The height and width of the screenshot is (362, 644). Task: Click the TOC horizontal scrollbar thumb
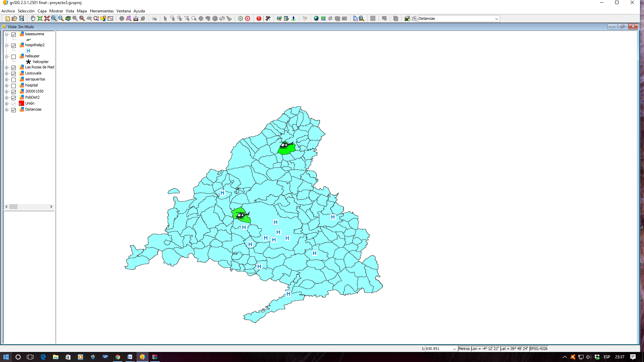pyautogui.click(x=13, y=207)
